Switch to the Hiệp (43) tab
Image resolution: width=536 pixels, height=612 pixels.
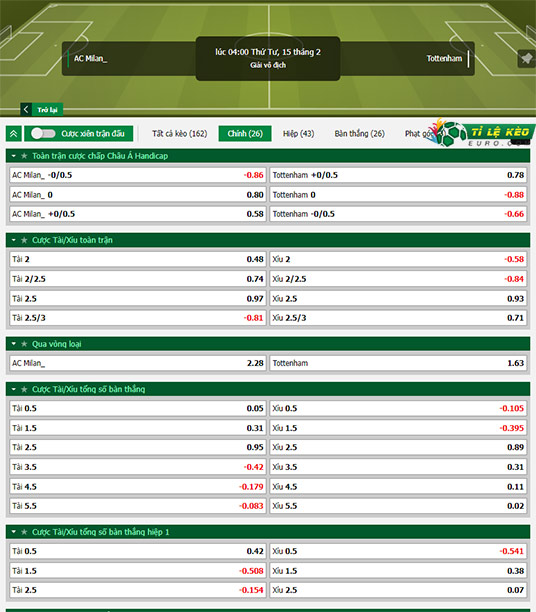[x=299, y=133]
